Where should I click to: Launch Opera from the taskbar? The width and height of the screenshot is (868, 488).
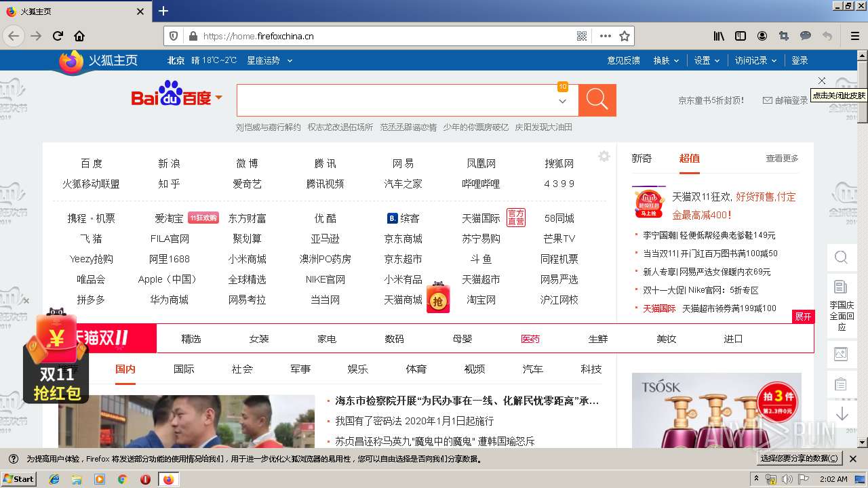click(x=145, y=479)
